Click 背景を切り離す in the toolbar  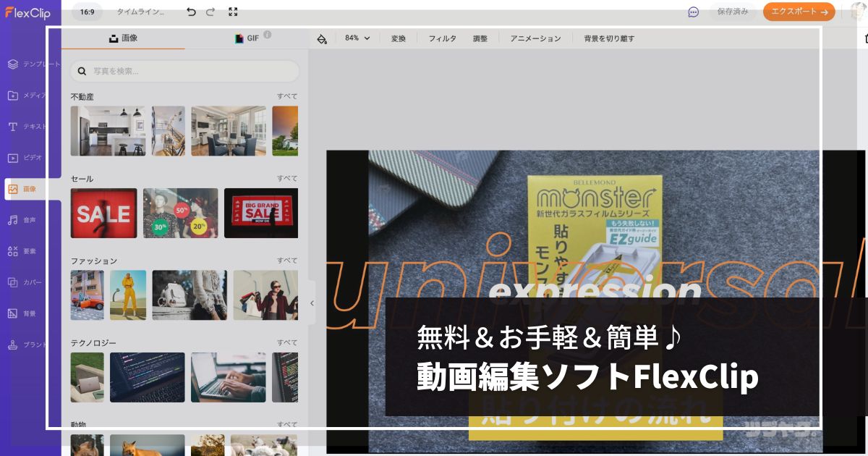point(609,38)
